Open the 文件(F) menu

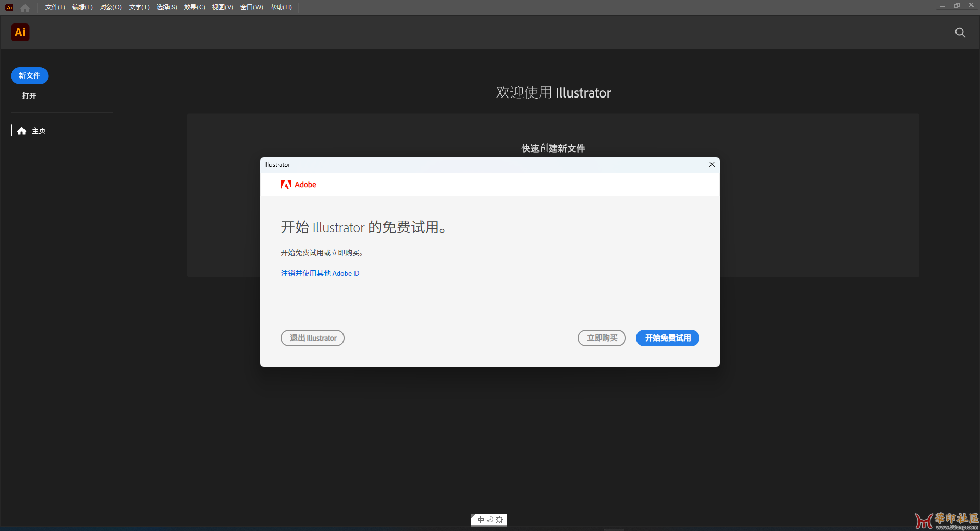coord(55,7)
